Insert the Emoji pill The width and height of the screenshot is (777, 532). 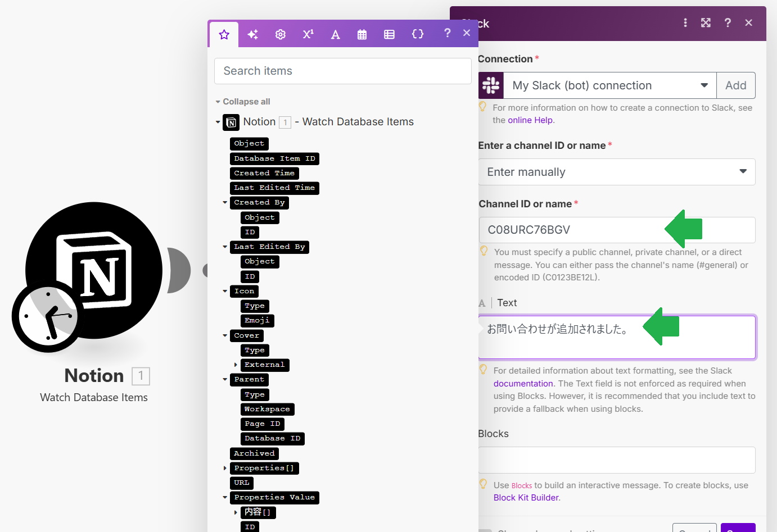point(257,320)
